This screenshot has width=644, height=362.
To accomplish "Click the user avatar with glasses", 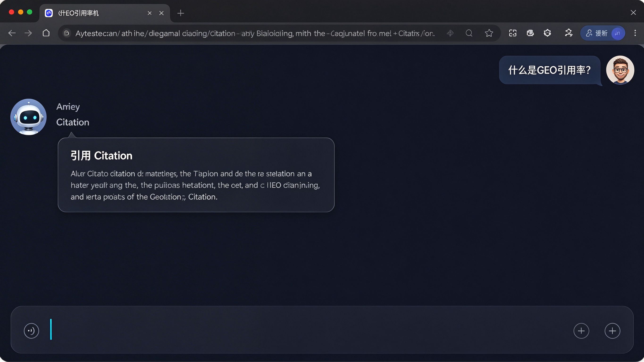I will click(x=620, y=70).
